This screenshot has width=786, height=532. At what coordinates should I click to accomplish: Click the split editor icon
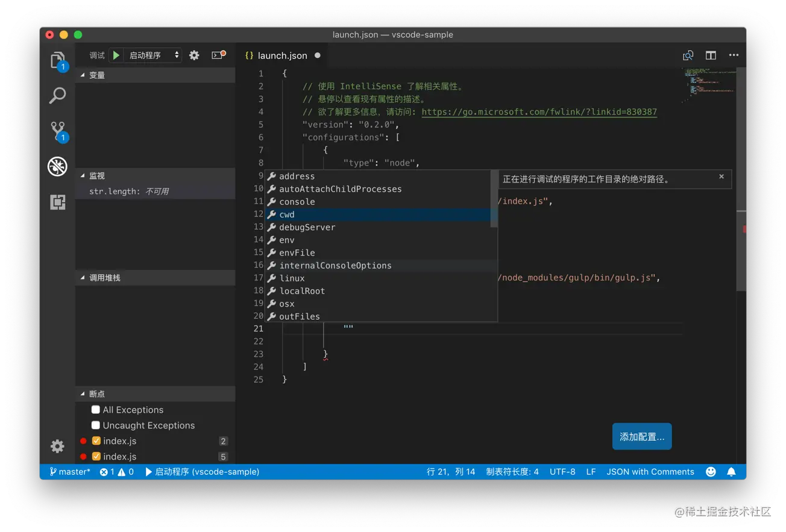(x=711, y=55)
